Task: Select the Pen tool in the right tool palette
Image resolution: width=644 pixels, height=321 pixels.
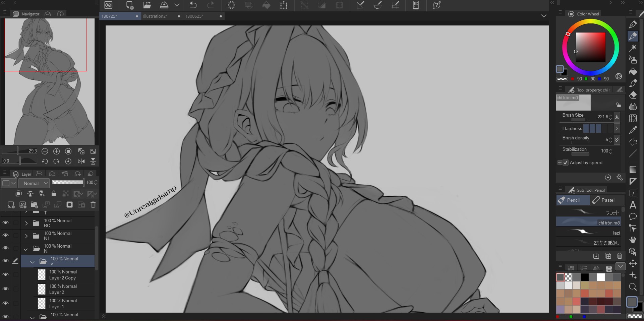Action: coord(633,24)
